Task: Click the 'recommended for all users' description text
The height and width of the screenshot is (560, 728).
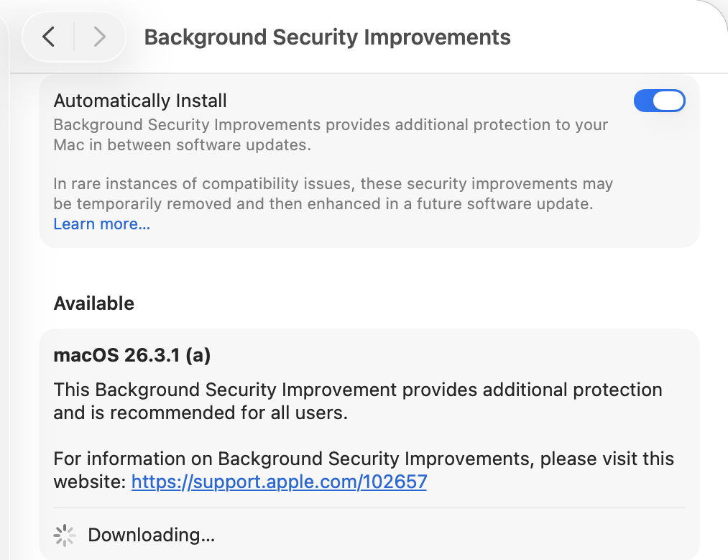Action: point(201,413)
